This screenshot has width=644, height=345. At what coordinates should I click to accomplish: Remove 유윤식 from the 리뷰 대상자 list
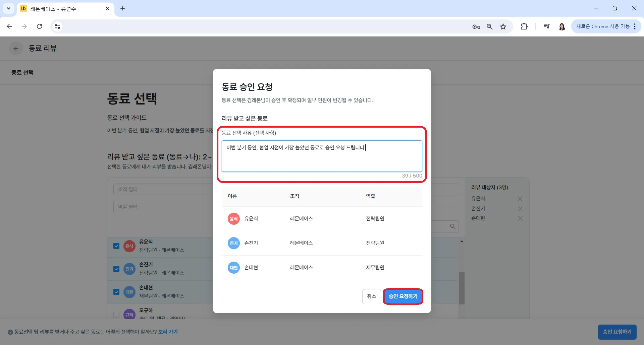coord(520,199)
